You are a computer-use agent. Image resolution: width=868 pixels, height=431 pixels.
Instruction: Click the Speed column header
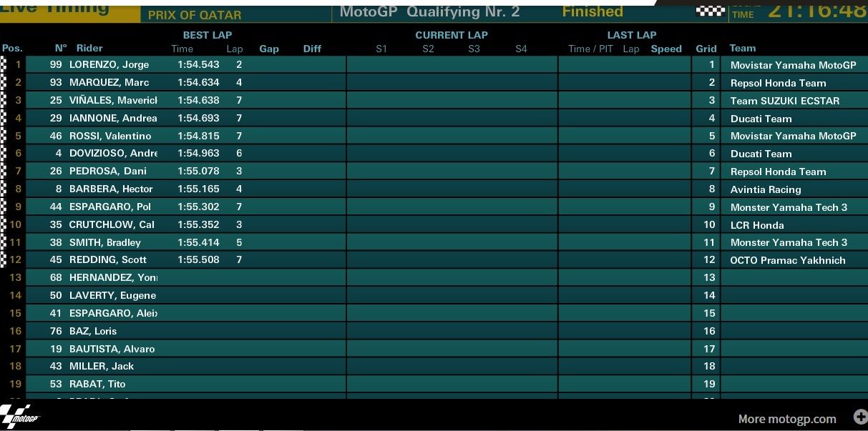pyautogui.click(x=666, y=49)
